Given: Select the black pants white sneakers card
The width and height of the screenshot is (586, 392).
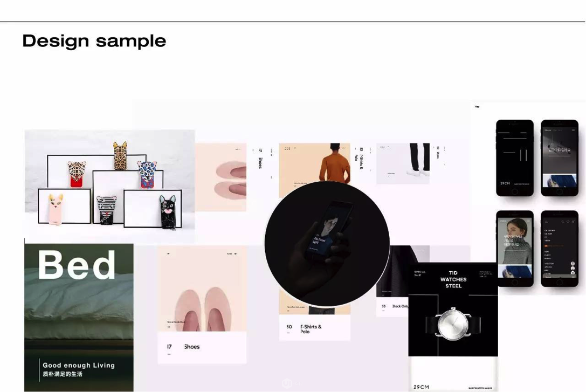Looking at the screenshot, I should (403, 163).
